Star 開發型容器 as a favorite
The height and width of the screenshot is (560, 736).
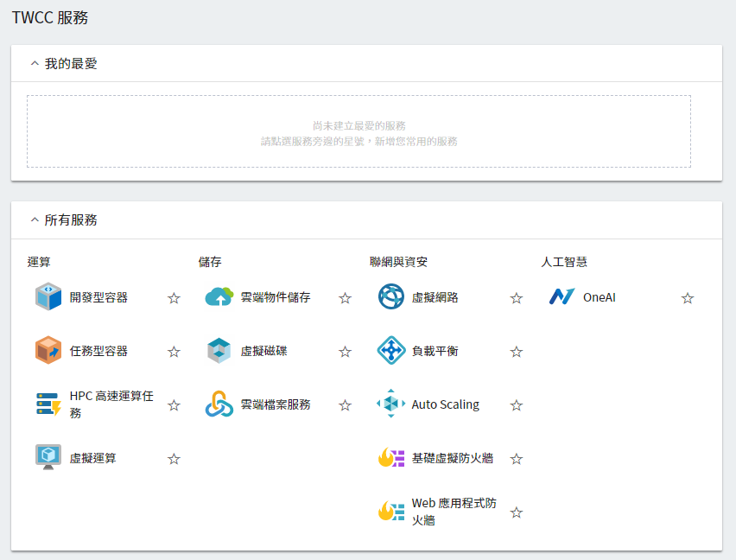coord(174,297)
